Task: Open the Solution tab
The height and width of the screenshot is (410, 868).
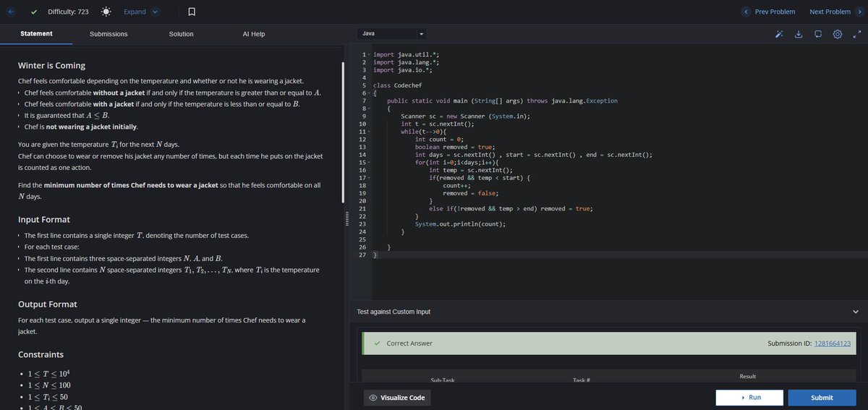Action: tap(181, 34)
